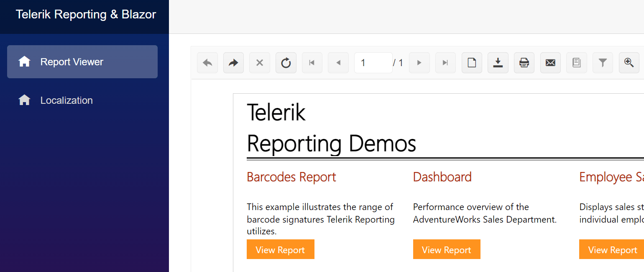
Task: Go to the next page
Action: pyautogui.click(x=419, y=63)
